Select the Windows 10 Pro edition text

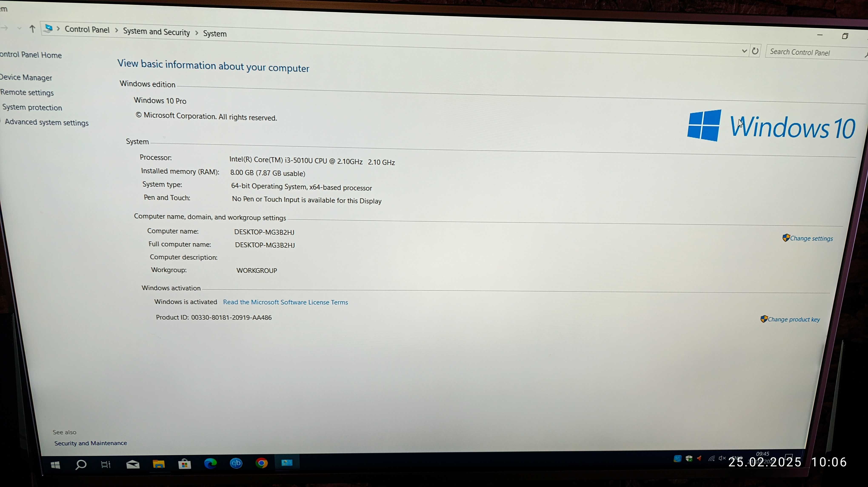tap(160, 100)
